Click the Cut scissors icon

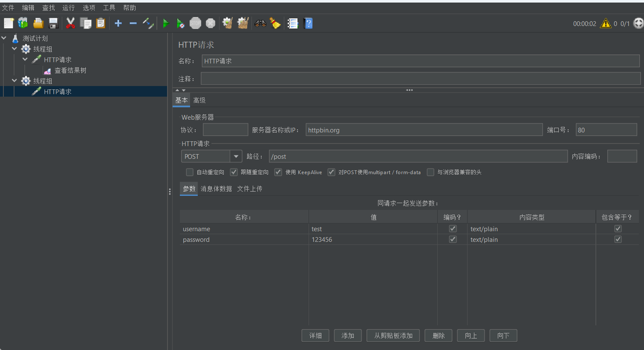click(x=70, y=23)
